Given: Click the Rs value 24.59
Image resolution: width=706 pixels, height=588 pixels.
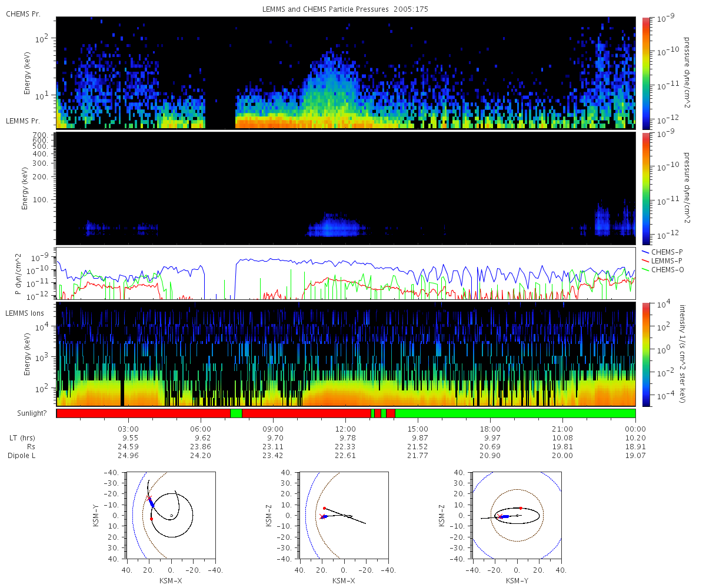Looking at the screenshot, I should pyautogui.click(x=128, y=447).
